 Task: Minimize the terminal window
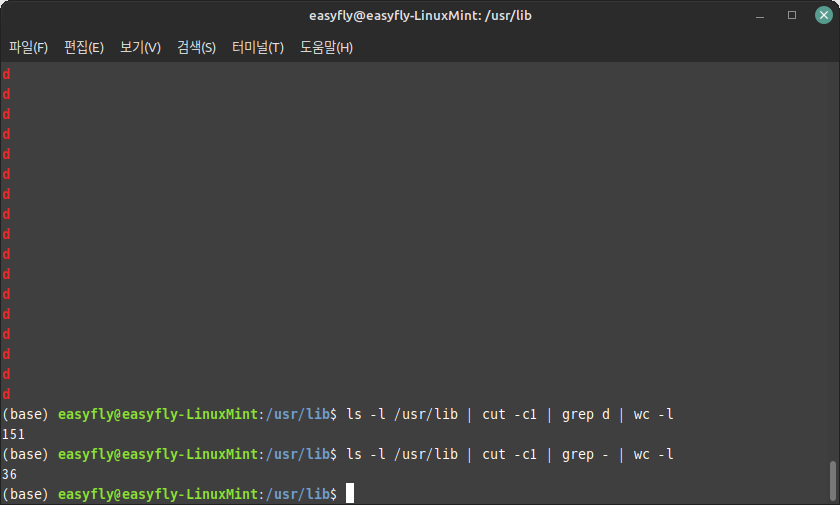pyautogui.click(x=760, y=16)
